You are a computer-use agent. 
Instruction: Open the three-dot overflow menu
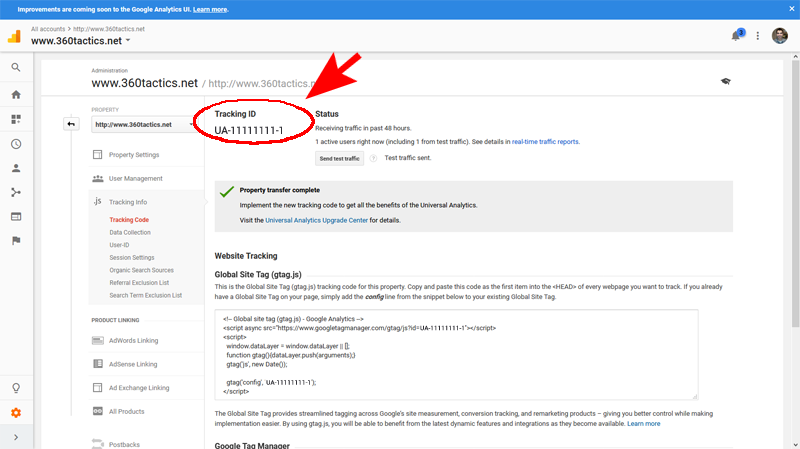coord(758,36)
